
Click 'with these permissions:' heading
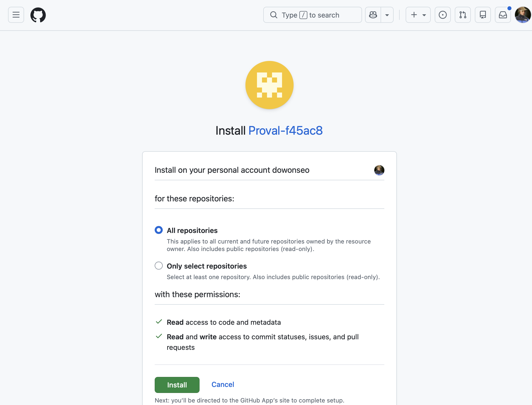click(197, 294)
